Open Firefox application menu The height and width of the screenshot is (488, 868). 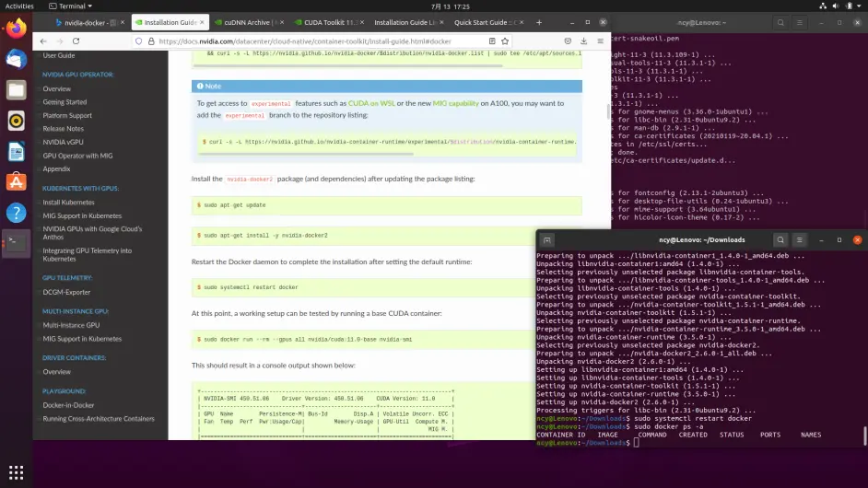coord(600,41)
